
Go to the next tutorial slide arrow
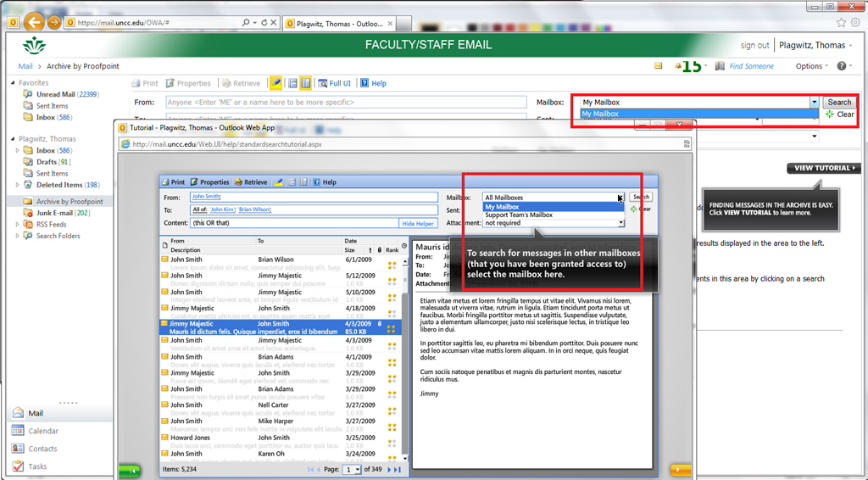coord(680,470)
